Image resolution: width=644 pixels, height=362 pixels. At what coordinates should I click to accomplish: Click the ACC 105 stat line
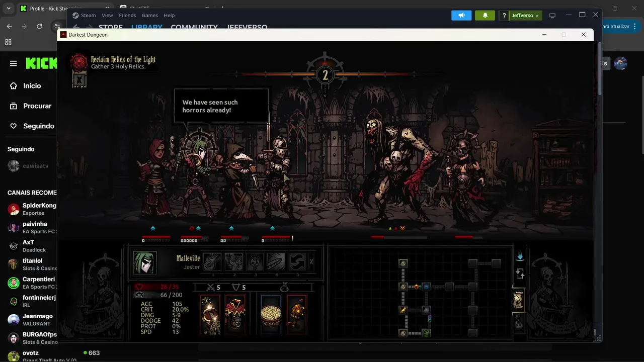(162, 304)
